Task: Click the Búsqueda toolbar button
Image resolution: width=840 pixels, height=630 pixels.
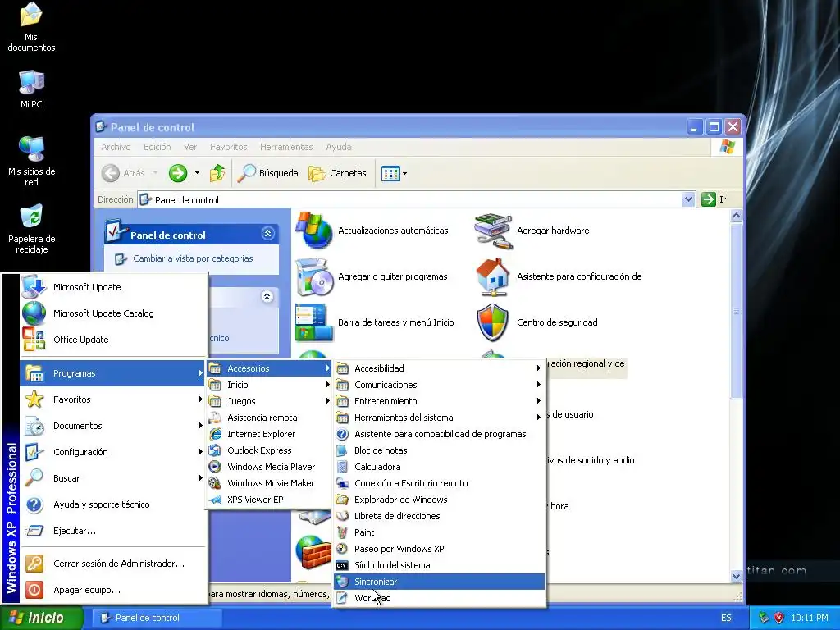Action: (267, 173)
